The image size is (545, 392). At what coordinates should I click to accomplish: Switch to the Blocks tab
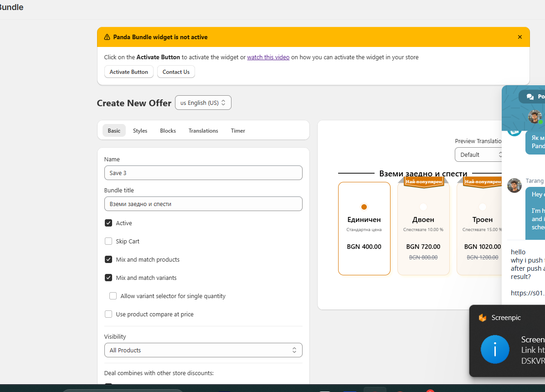click(x=168, y=130)
